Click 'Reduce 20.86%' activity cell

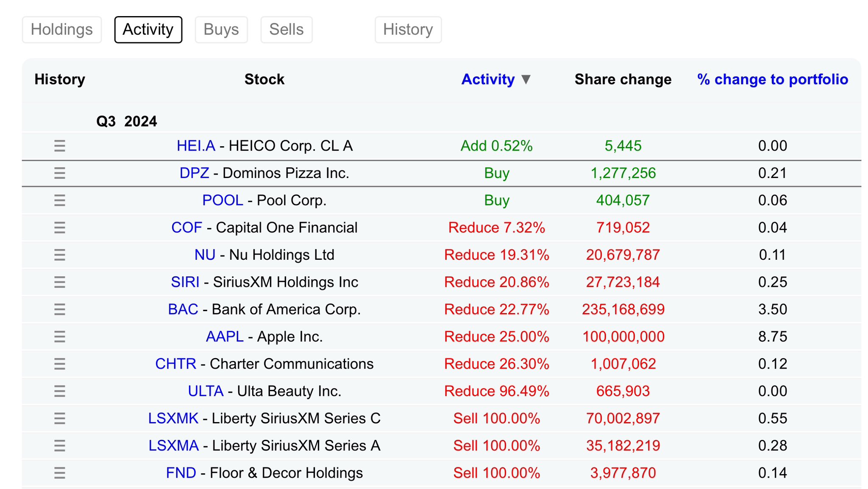coord(497,282)
